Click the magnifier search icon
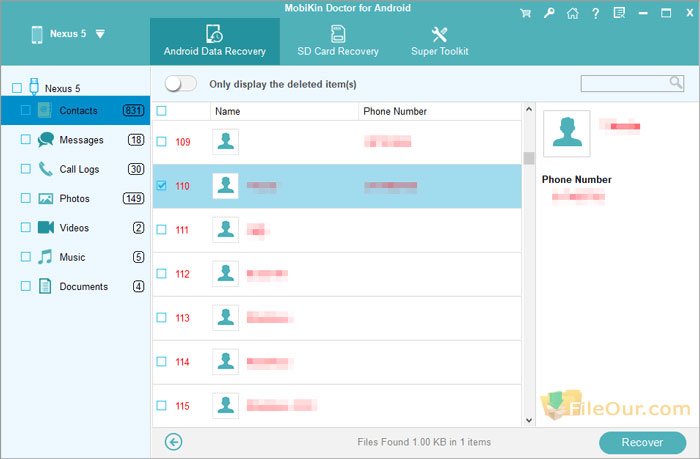Viewport: 700px width, 459px height. (676, 83)
